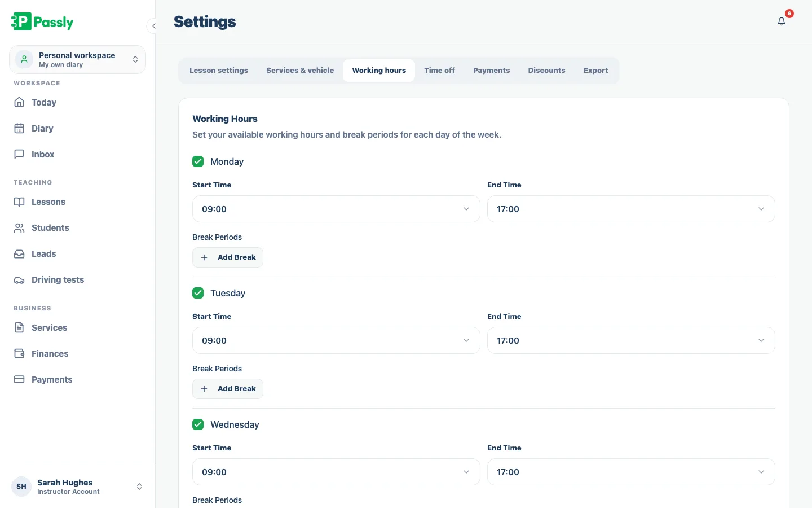Open the notifications bell

point(782,21)
